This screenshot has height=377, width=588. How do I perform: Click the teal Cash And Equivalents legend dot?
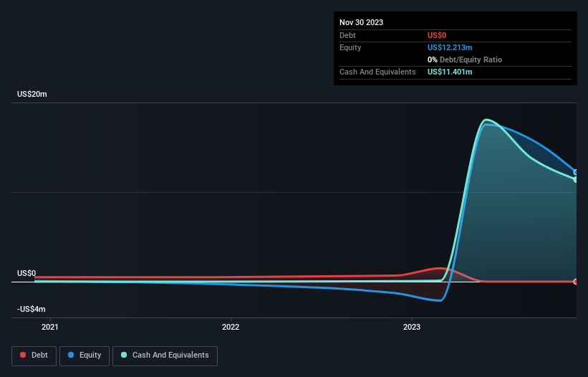pos(124,355)
